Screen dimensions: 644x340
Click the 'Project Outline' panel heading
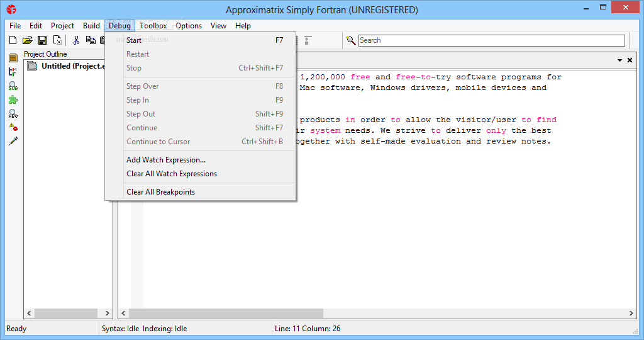coord(45,54)
